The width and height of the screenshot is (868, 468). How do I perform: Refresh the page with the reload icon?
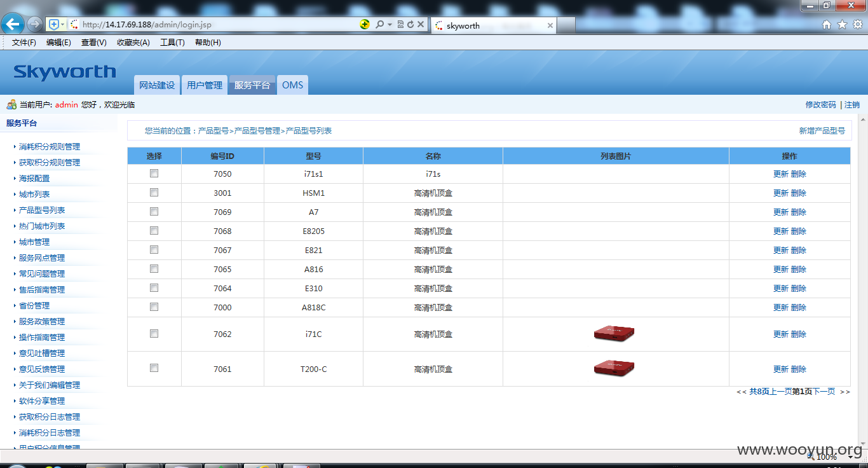pyautogui.click(x=410, y=24)
